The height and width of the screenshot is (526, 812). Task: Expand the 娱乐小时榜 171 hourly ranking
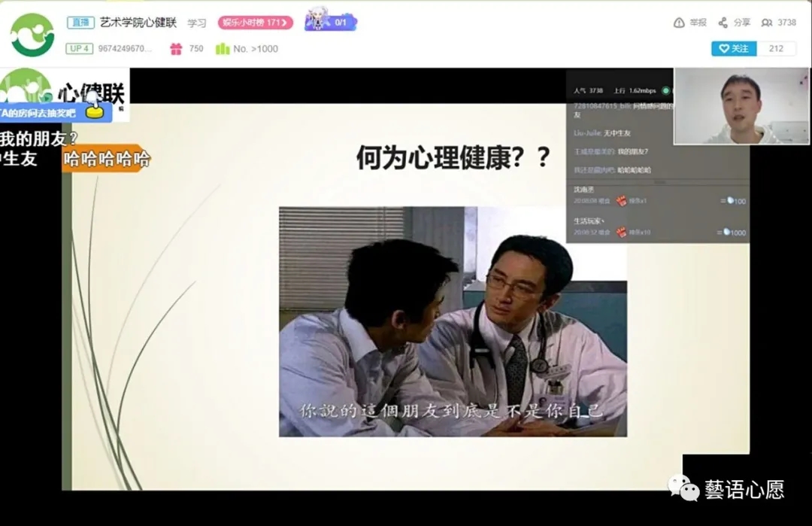255,23
